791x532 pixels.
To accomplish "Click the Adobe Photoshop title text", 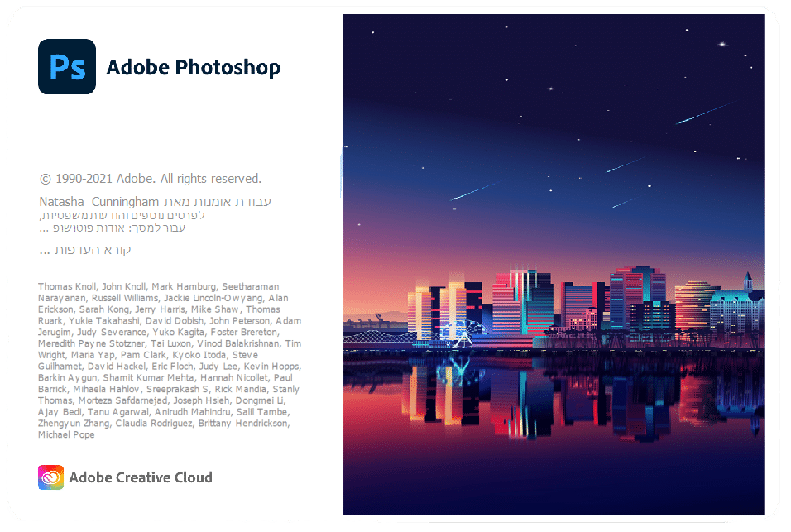I will pyautogui.click(x=194, y=68).
